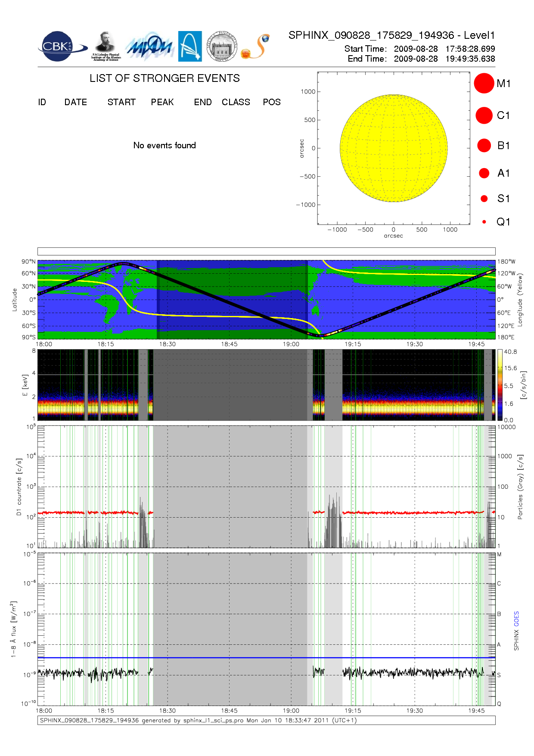Click the blue square arc logo
Image resolution: width=534 pixels, height=756 pixels.
tap(190, 46)
